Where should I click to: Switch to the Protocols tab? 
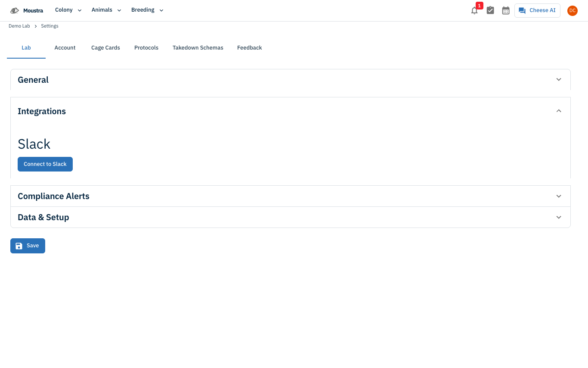146,48
